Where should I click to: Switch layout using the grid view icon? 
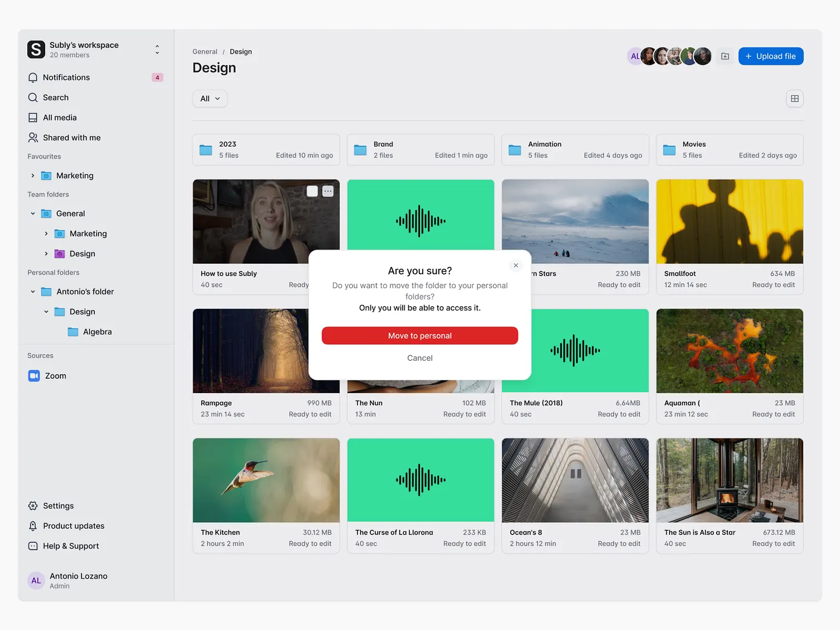[795, 99]
